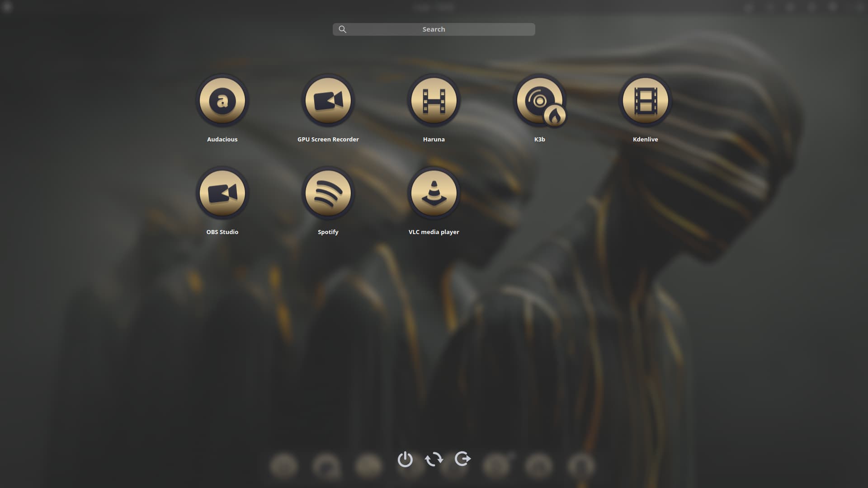Screen dimensions: 868x488
Task: Start the Haruna video player icon
Action: pyautogui.click(x=434, y=100)
